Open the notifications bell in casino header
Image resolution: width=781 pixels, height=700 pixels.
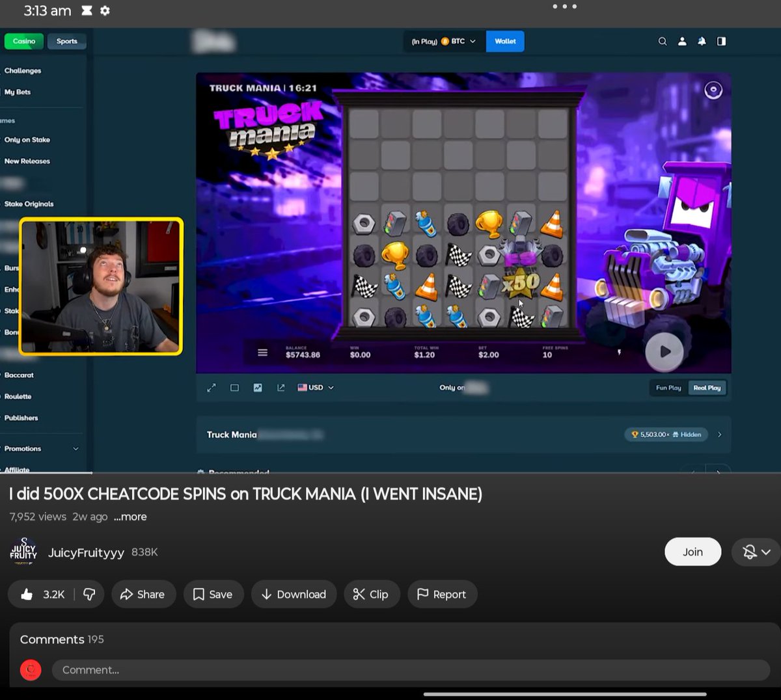click(702, 41)
